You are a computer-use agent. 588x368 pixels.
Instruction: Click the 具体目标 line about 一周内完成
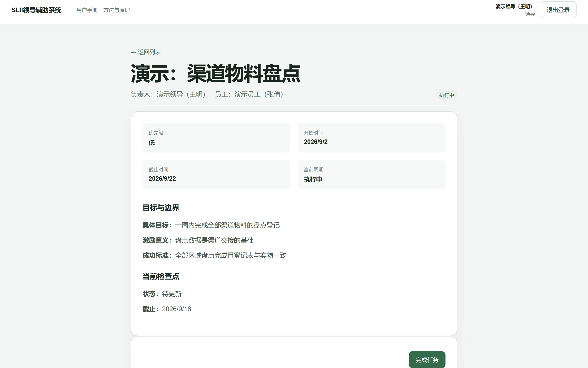[x=211, y=225]
